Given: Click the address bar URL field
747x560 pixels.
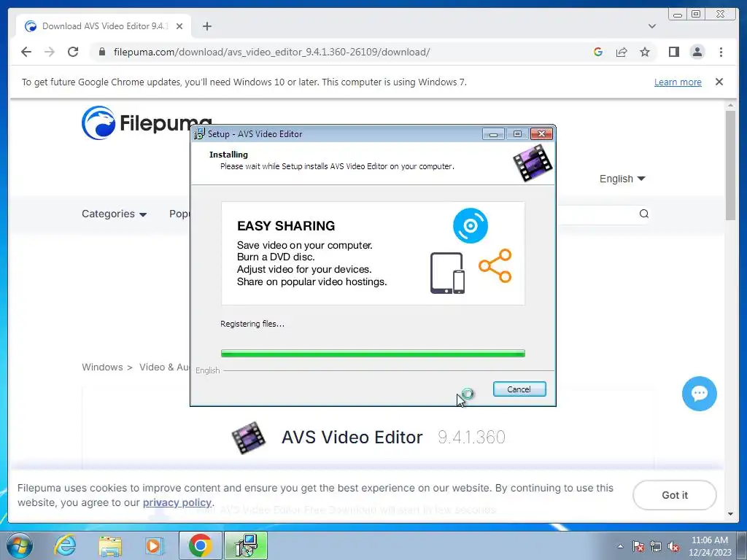Looking at the screenshot, I should [271, 52].
